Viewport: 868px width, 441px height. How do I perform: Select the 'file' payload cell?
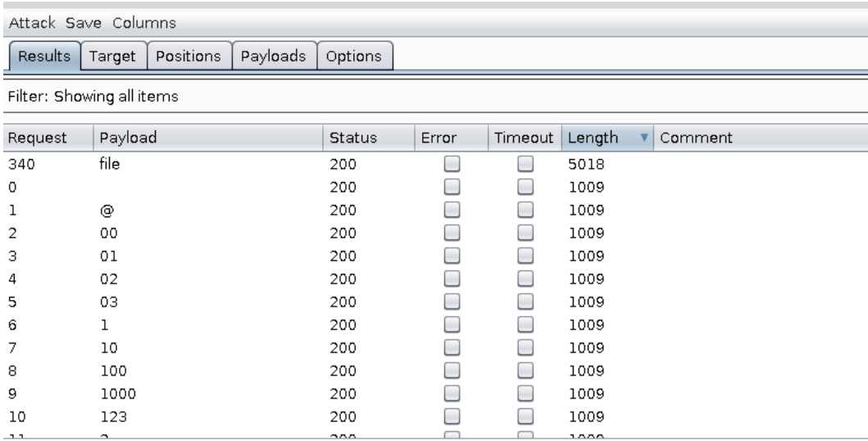coord(208,164)
